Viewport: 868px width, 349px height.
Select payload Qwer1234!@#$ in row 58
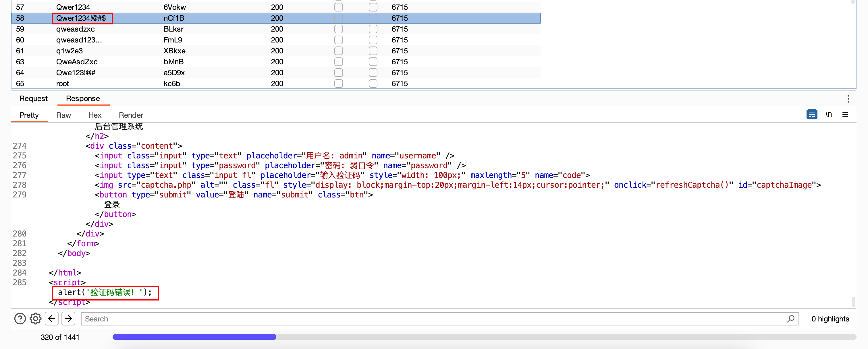[x=81, y=18]
